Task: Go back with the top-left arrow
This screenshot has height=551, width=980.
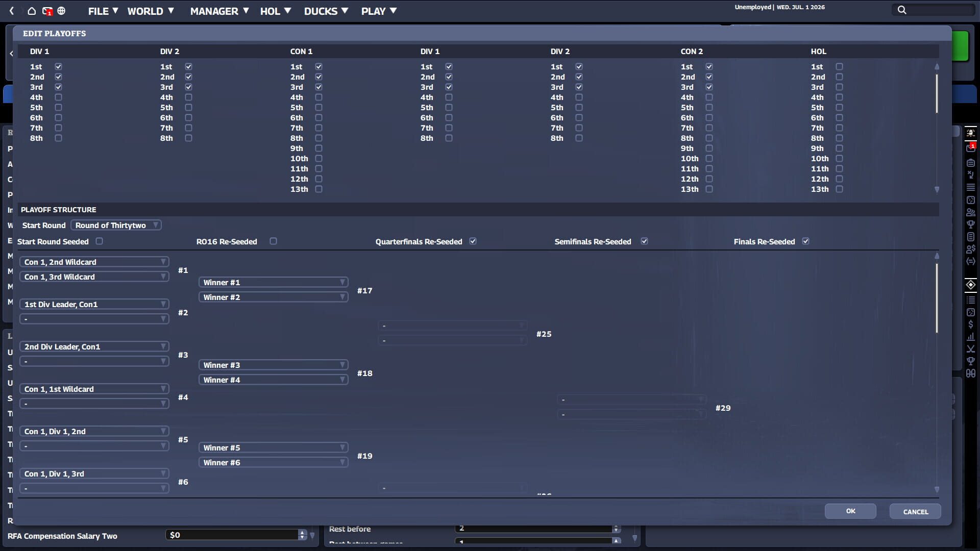Action: click(12, 11)
